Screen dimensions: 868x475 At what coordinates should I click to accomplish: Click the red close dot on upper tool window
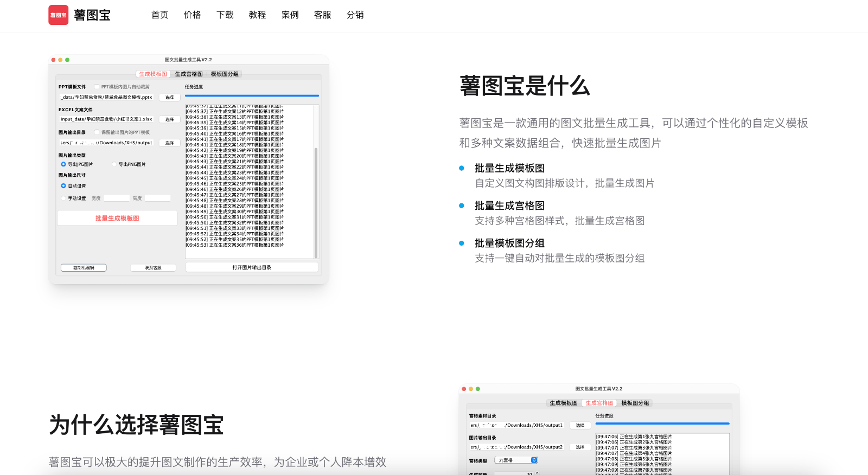tap(53, 60)
